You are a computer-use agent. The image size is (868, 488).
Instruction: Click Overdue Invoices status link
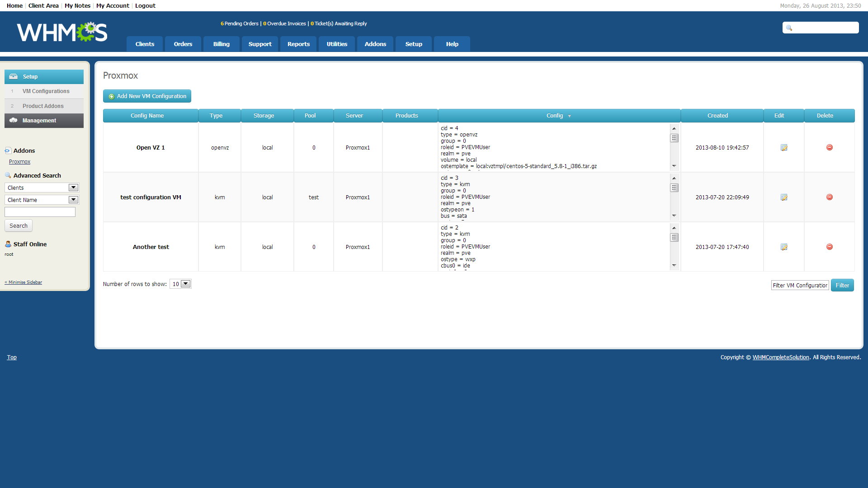coord(284,23)
